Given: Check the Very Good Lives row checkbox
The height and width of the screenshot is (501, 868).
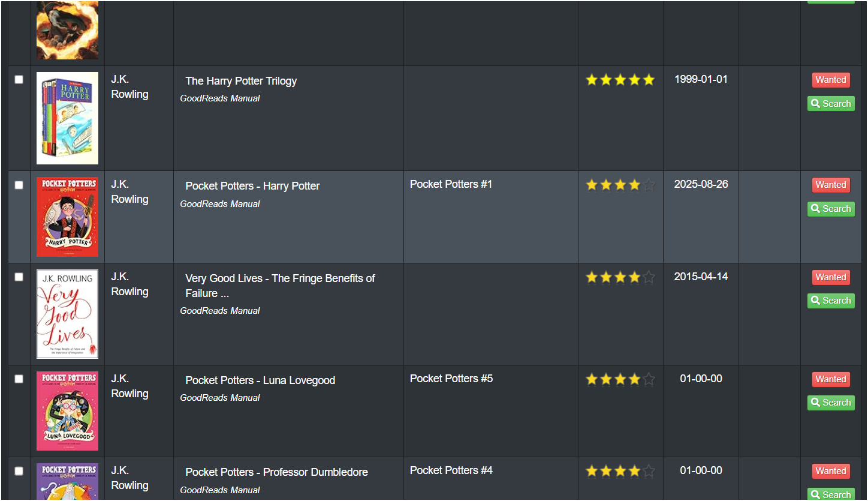Looking at the screenshot, I should (x=19, y=277).
